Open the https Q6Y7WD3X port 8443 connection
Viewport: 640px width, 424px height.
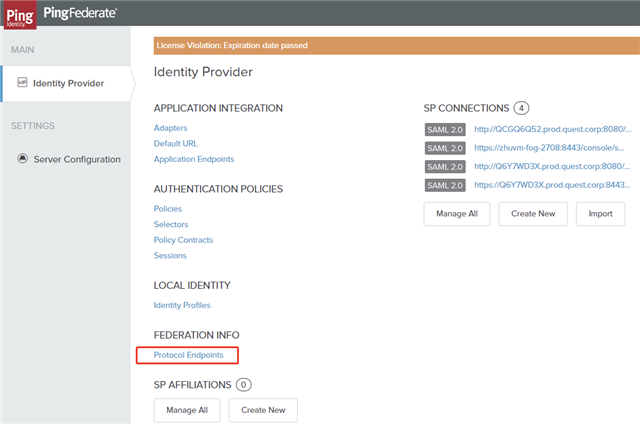pyautogui.click(x=552, y=185)
